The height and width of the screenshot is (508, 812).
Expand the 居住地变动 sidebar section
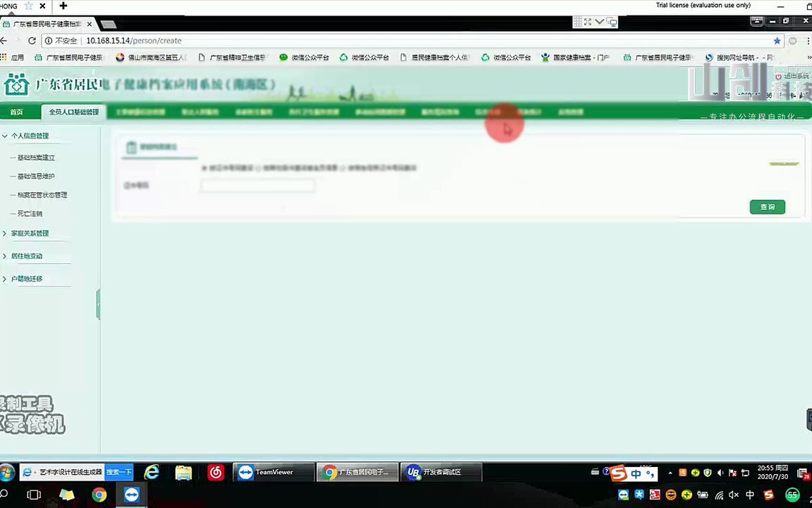tap(27, 255)
